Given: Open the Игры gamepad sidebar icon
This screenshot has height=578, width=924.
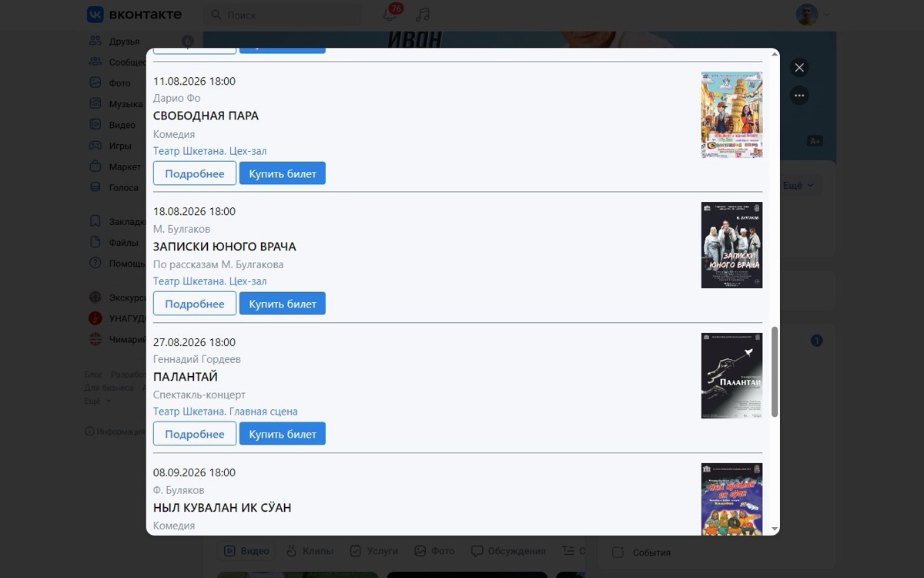Looking at the screenshot, I should point(95,145).
